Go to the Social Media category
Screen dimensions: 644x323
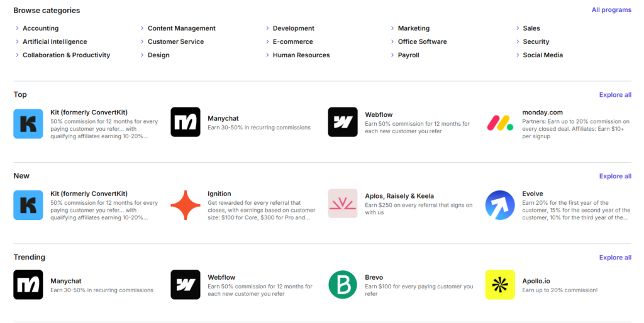543,55
